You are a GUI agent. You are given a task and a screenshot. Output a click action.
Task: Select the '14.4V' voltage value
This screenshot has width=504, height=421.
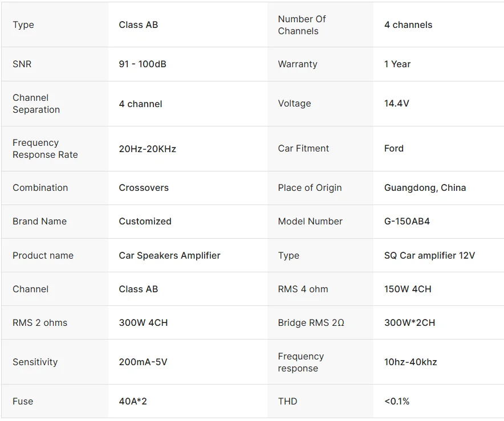[x=396, y=104]
